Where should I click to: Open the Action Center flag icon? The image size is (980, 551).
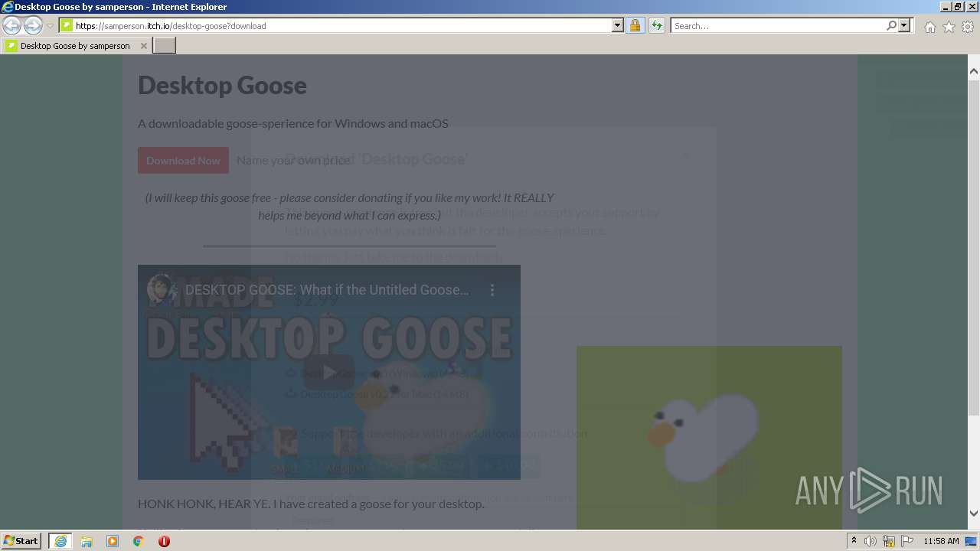(x=907, y=541)
